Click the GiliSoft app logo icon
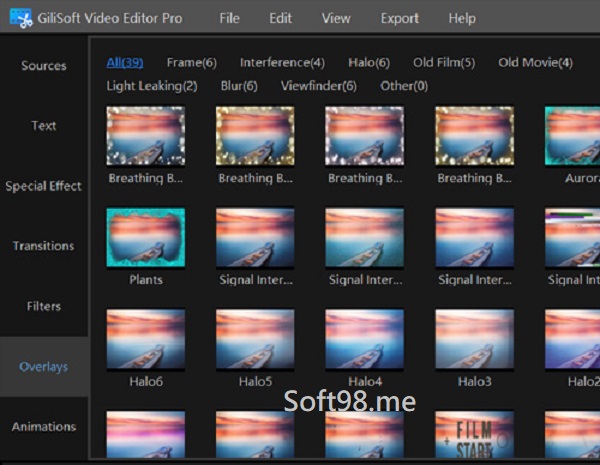Image resolution: width=600 pixels, height=465 pixels. (14, 18)
